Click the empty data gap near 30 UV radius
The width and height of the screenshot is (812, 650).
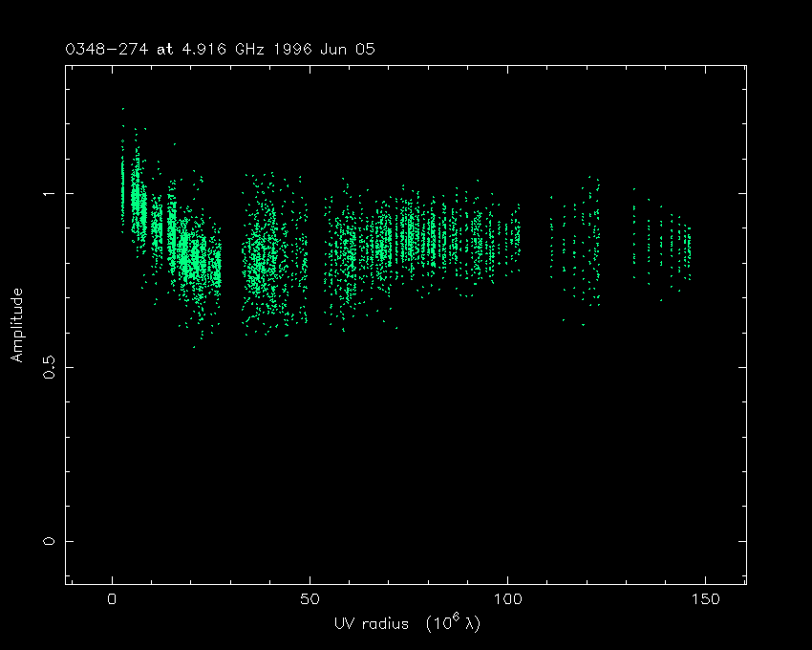(x=231, y=258)
